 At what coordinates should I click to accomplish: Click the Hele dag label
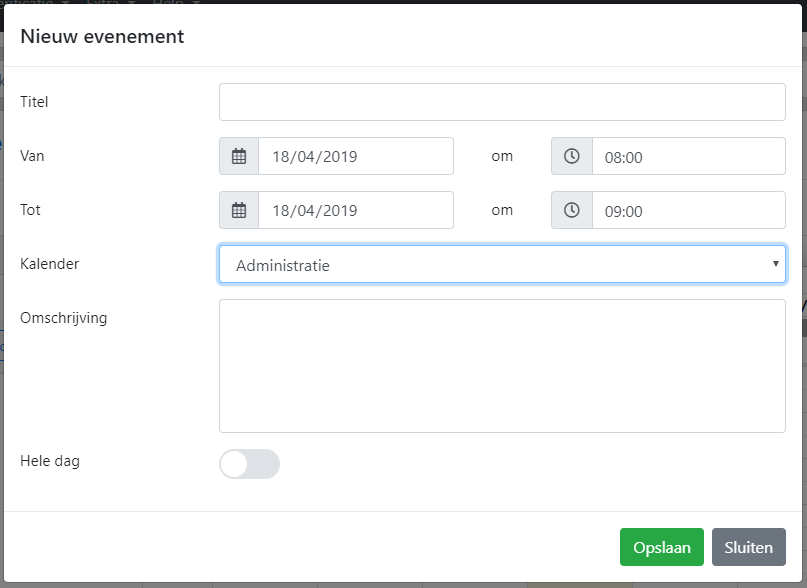[50, 461]
